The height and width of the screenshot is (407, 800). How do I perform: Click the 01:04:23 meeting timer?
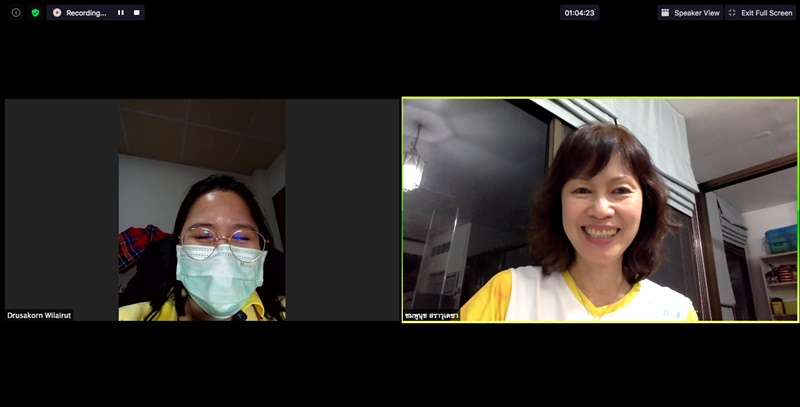pos(579,13)
